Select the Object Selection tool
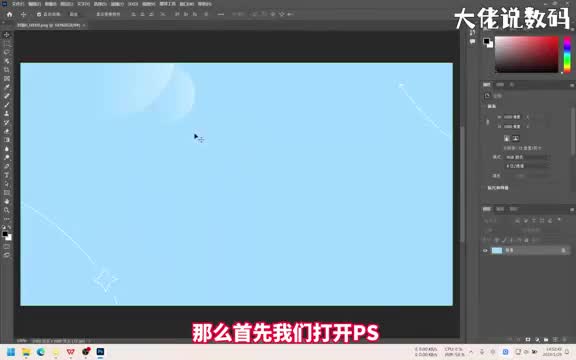 [x=7, y=61]
